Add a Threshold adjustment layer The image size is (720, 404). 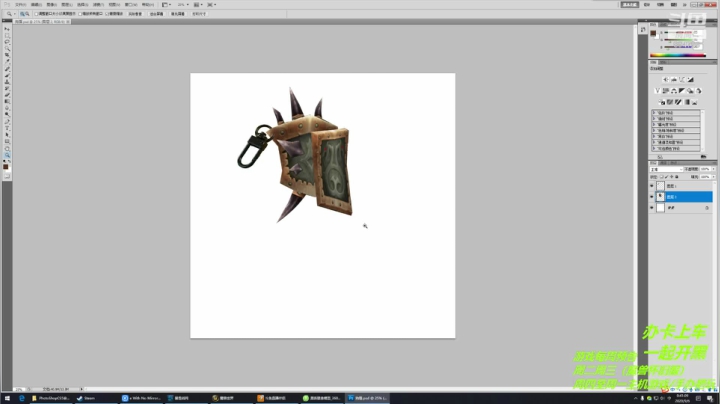(x=678, y=102)
